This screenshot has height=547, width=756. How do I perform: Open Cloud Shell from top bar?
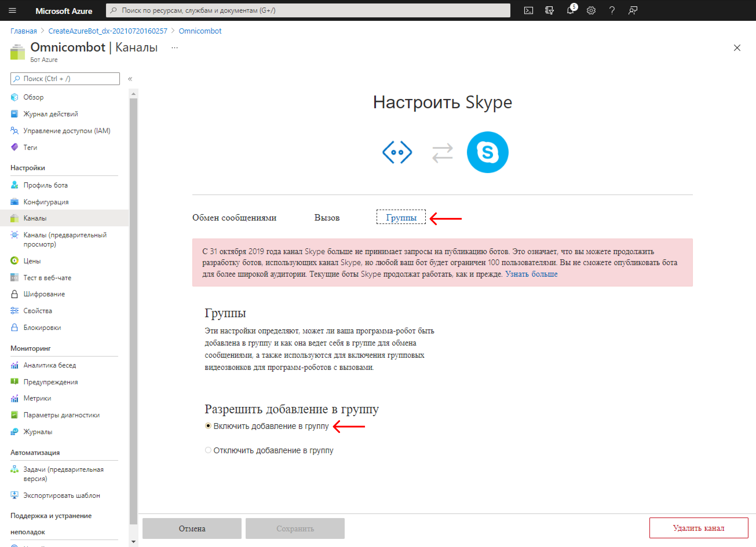click(x=529, y=10)
